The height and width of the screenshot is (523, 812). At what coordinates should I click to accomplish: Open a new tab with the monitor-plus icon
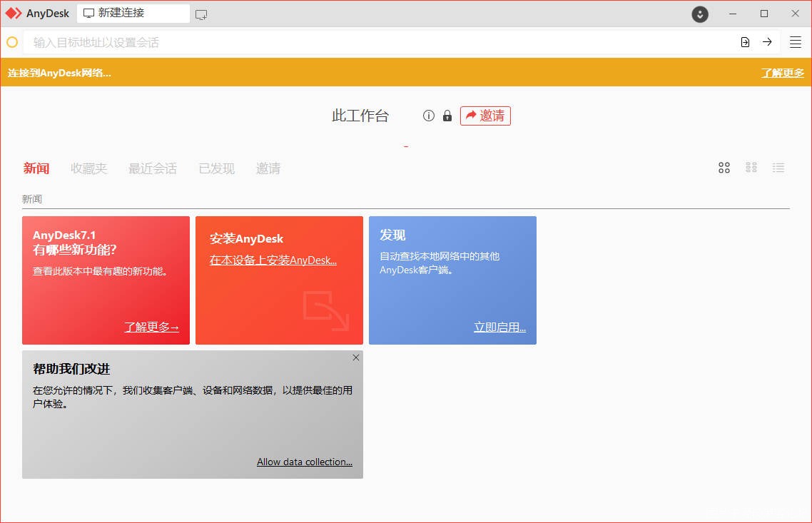(x=201, y=14)
